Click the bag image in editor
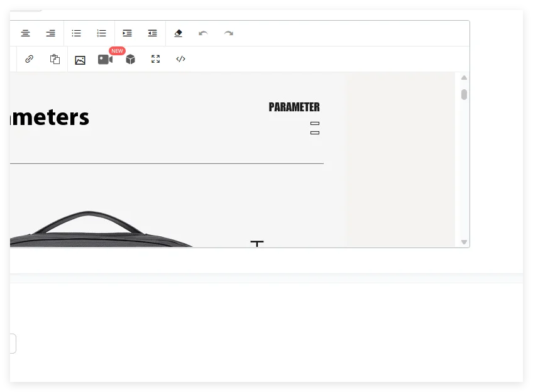The image size is (533, 392). coord(101,229)
